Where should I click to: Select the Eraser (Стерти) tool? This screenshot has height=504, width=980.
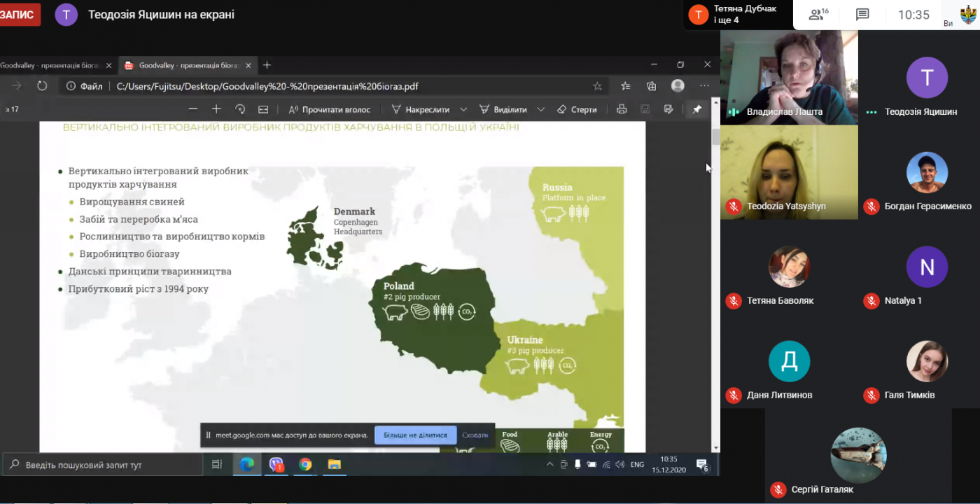577,109
